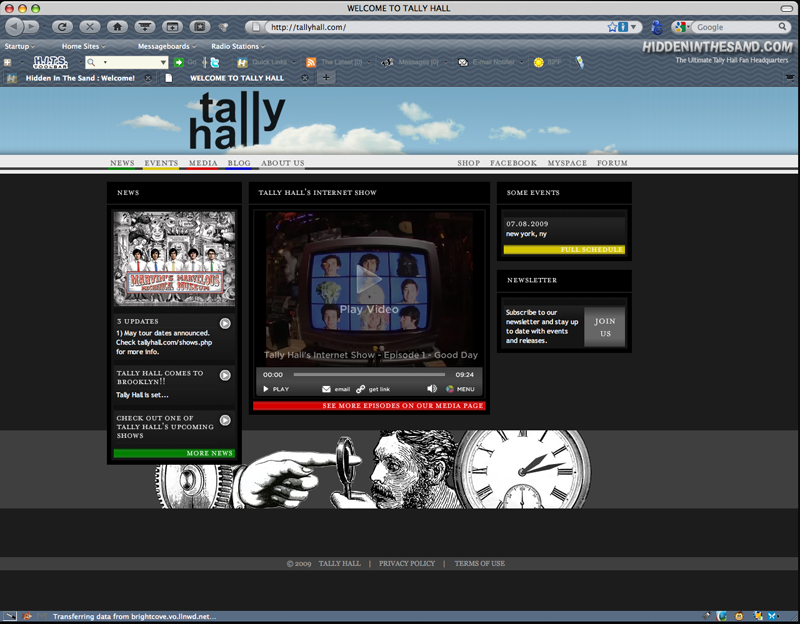Image resolution: width=800 pixels, height=624 pixels.
Task: Open the Radio Stations dropdown menu
Action: (x=237, y=46)
